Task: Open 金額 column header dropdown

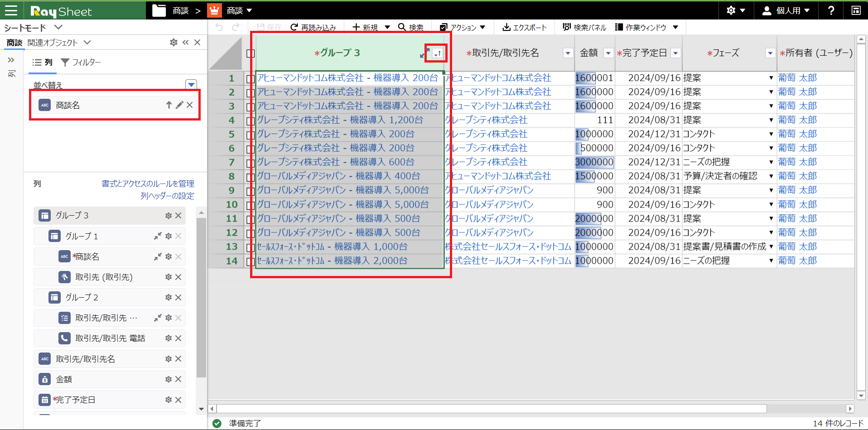Action: point(608,53)
